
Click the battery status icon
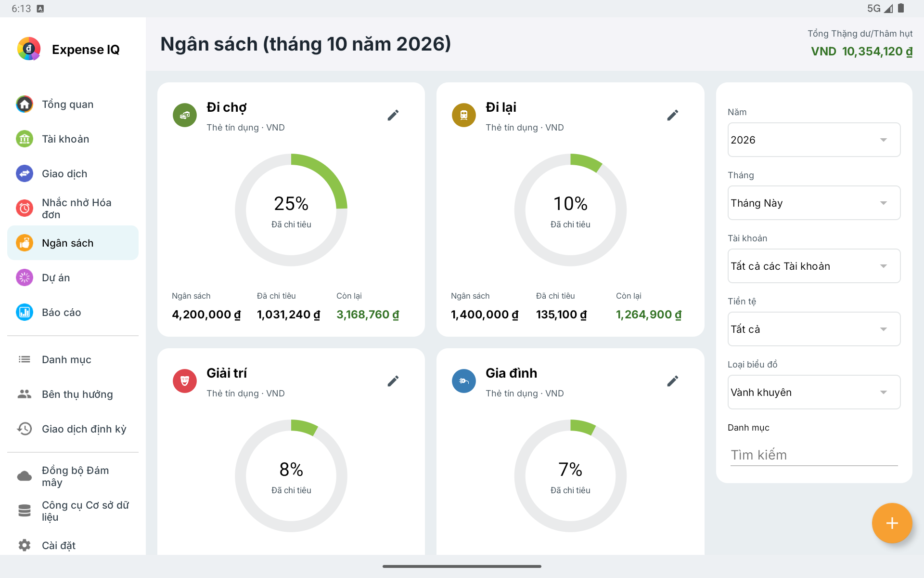click(901, 8)
